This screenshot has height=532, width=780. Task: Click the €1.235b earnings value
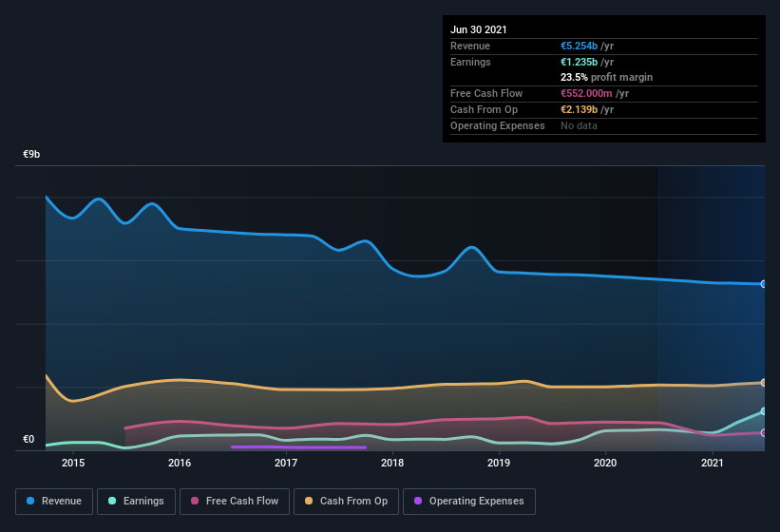(x=579, y=62)
